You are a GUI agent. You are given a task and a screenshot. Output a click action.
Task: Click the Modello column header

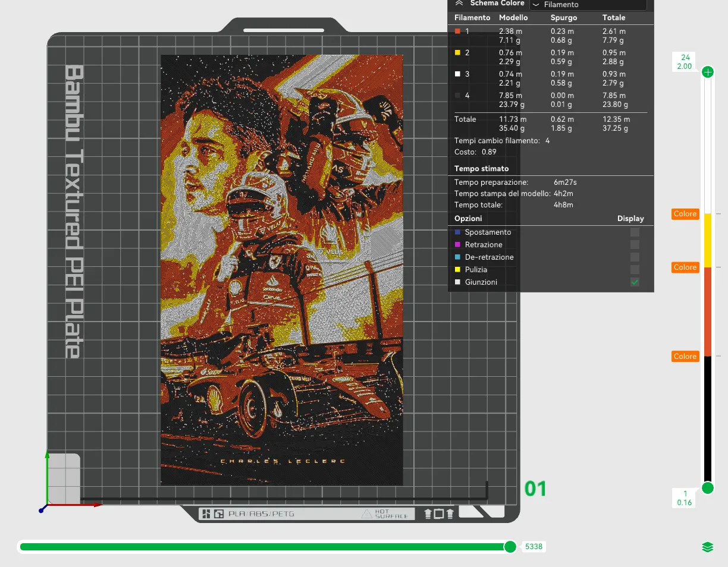tap(513, 18)
